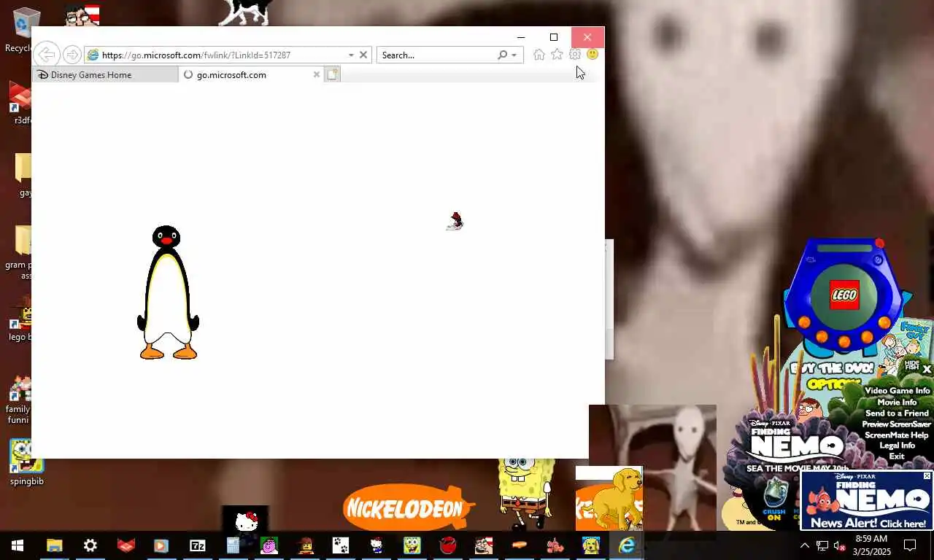Image resolution: width=934 pixels, height=560 pixels.
Task: Open ScreenMate Help entry
Action: pyautogui.click(x=897, y=435)
